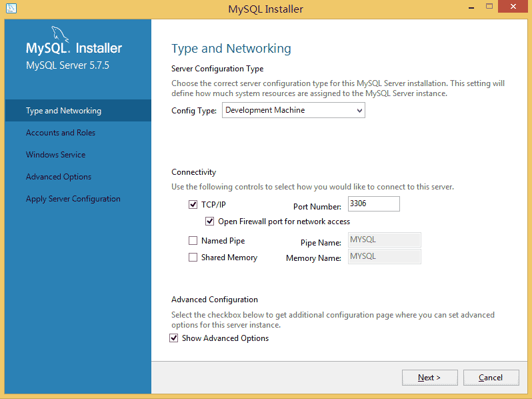Screen dimensions: 532x399
Task: Click the Port Number input field
Action: pyautogui.click(x=373, y=204)
